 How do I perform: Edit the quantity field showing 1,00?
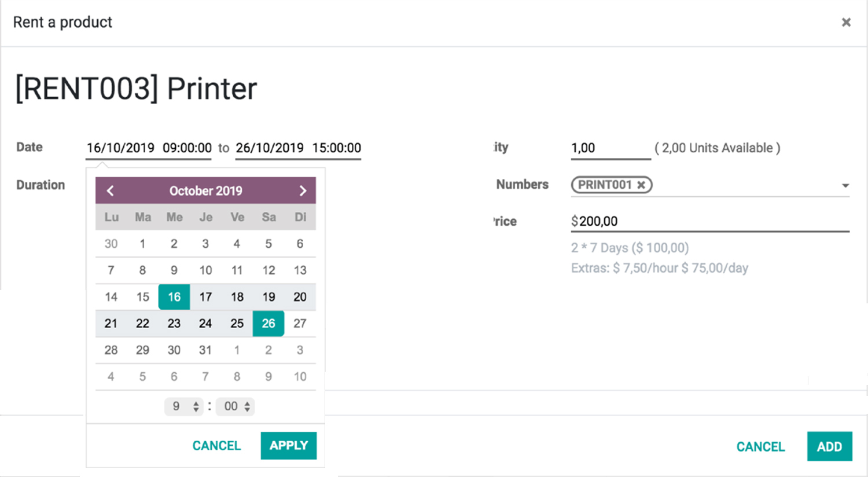610,148
